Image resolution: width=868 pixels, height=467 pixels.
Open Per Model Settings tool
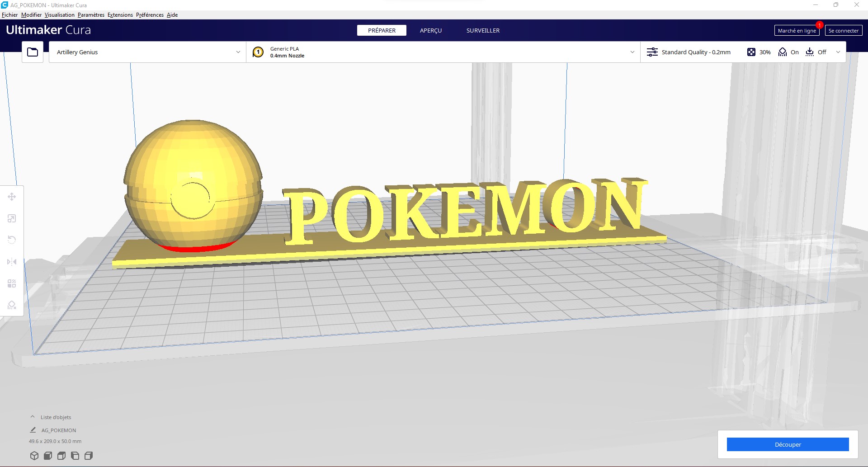pos(12,283)
